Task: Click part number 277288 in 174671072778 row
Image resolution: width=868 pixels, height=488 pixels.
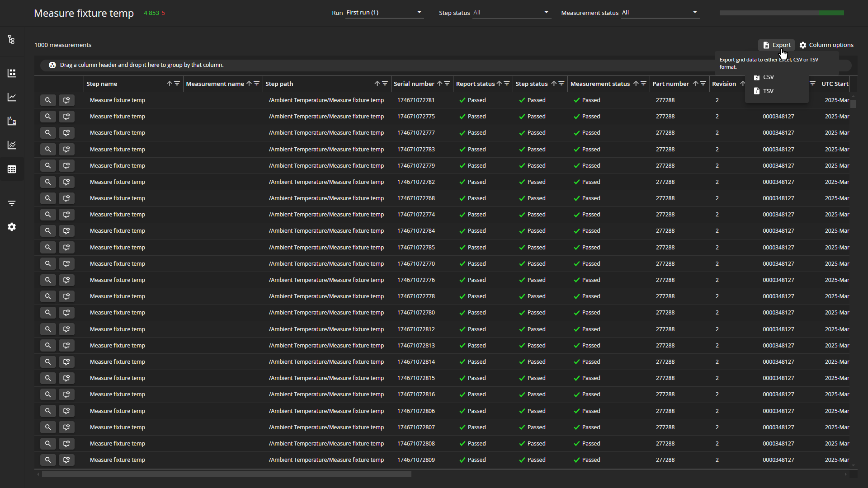Action: [665, 296]
